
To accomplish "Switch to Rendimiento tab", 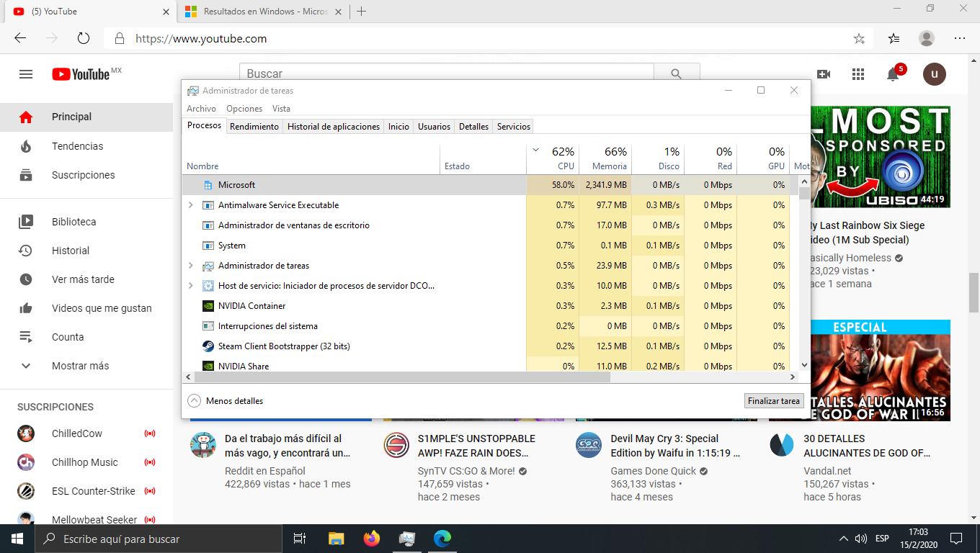I will click(254, 127).
